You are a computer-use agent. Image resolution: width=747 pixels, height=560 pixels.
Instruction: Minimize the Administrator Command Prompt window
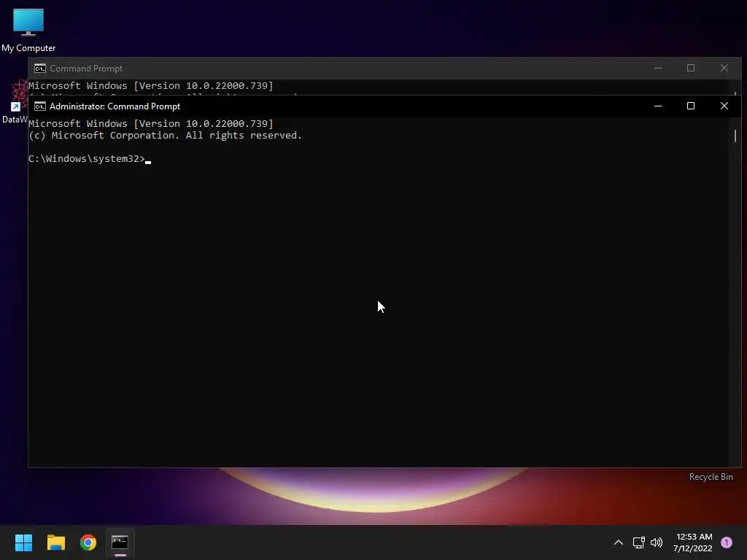pyautogui.click(x=658, y=106)
